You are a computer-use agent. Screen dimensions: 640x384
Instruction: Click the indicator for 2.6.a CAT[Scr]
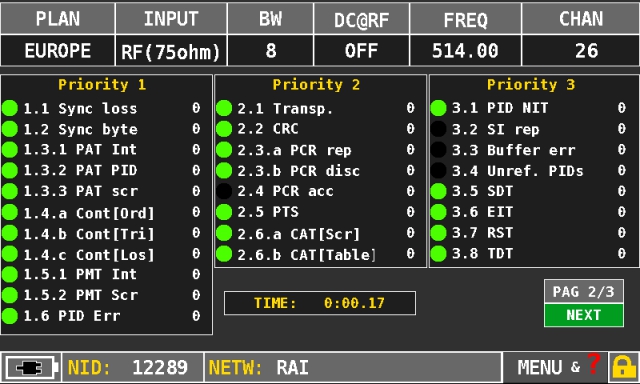tap(224, 233)
